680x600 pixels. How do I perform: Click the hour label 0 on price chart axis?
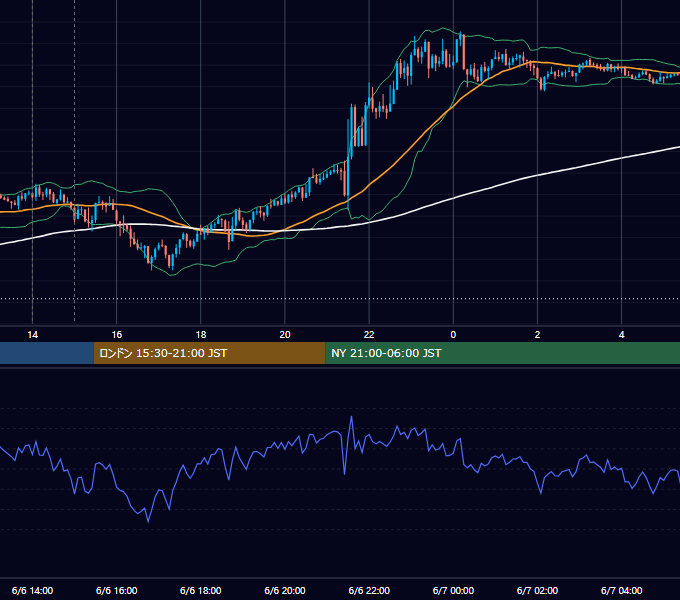pos(453,335)
